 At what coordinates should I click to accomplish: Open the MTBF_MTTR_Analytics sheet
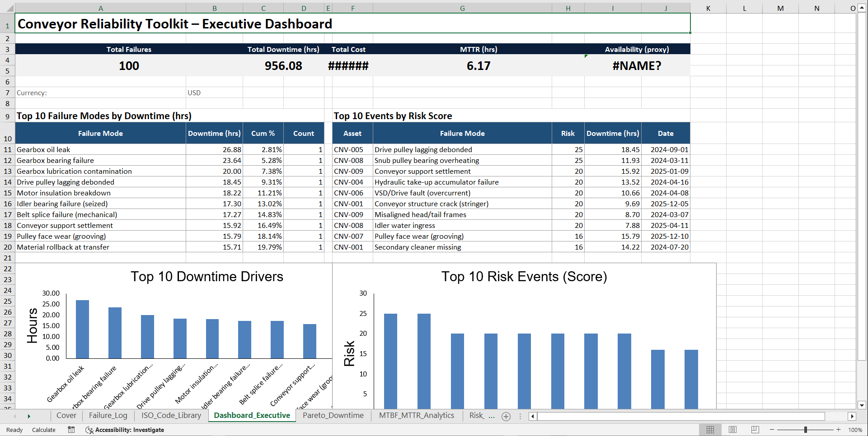coord(416,415)
